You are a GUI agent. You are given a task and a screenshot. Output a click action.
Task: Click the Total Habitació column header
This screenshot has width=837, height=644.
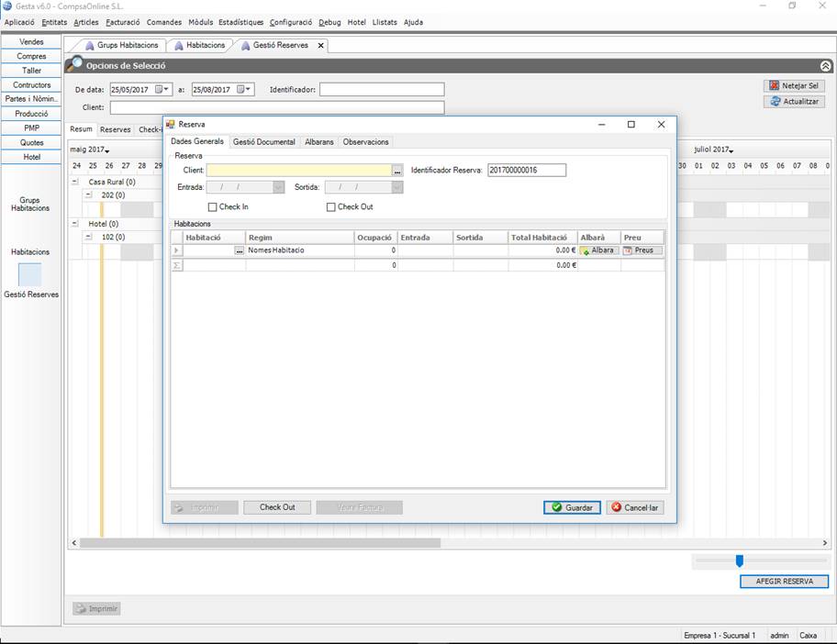point(543,238)
